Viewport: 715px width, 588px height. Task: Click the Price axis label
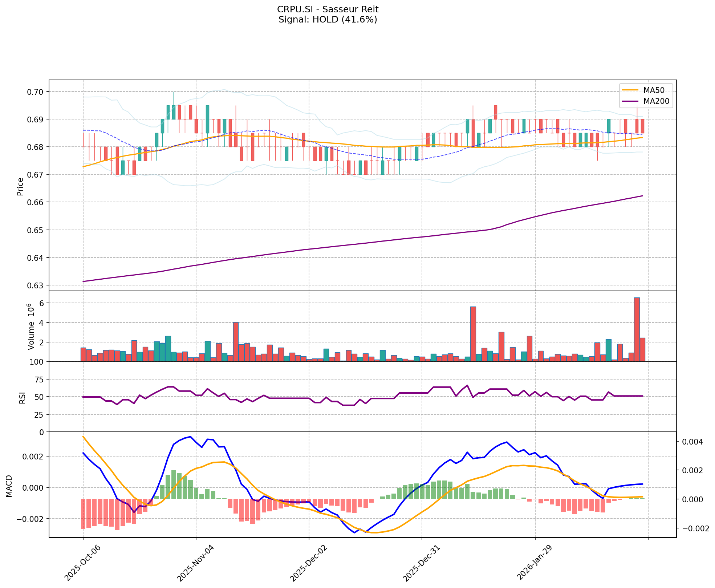(x=20, y=186)
